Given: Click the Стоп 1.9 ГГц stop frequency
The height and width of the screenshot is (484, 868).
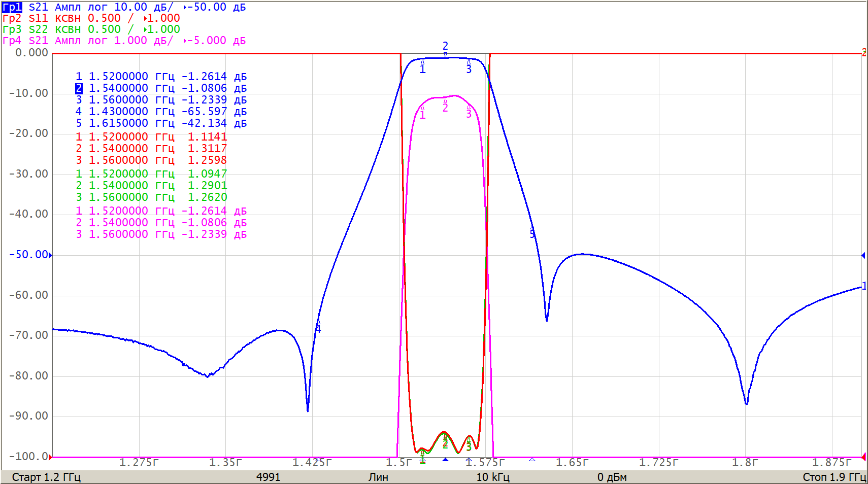Looking at the screenshot, I should click(833, 477).
